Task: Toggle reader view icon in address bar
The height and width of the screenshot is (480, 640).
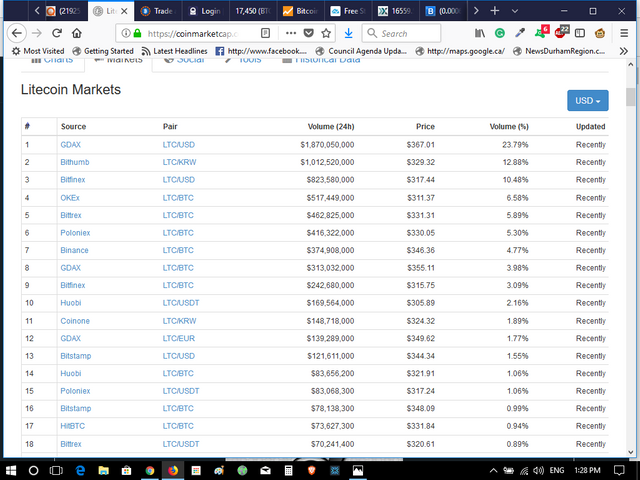Action: point(265,33)
